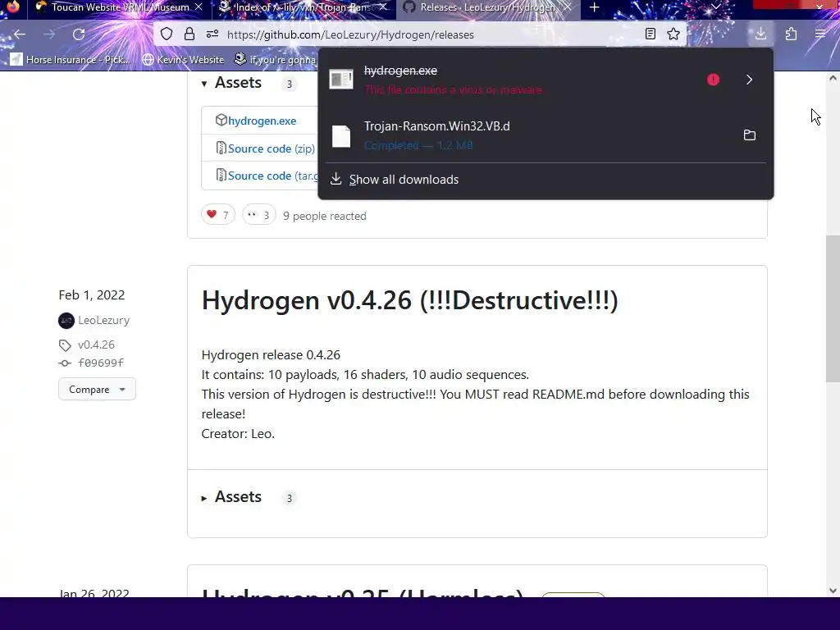
Task: Open Kevin's Website bookmark
Action: pos(183,59)
